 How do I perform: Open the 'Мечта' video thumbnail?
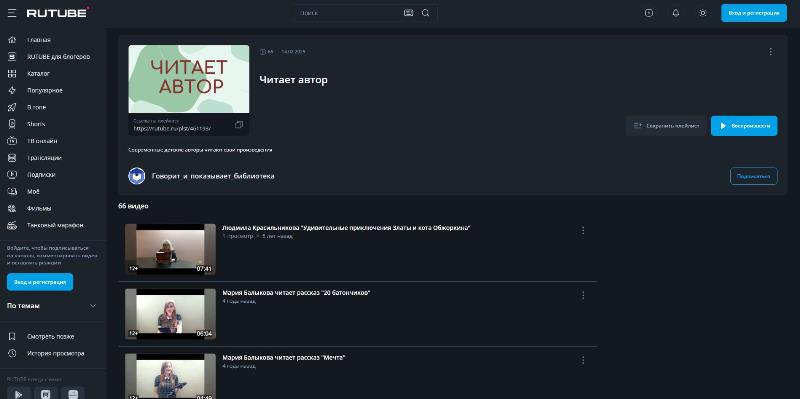170,377
